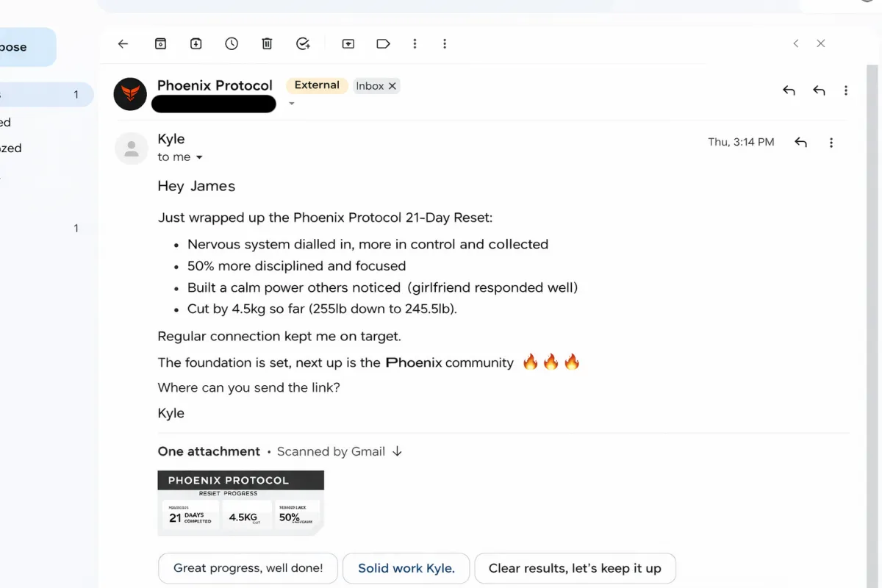Expand details arrow under Phoenix Protocol subject
882x588 pixels.
tap(292, 104)
